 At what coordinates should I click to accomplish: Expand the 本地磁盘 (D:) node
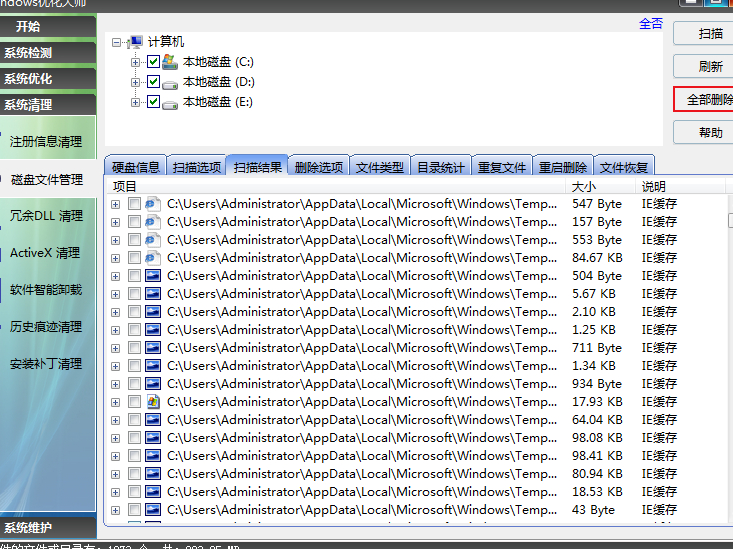click(136, 82)
